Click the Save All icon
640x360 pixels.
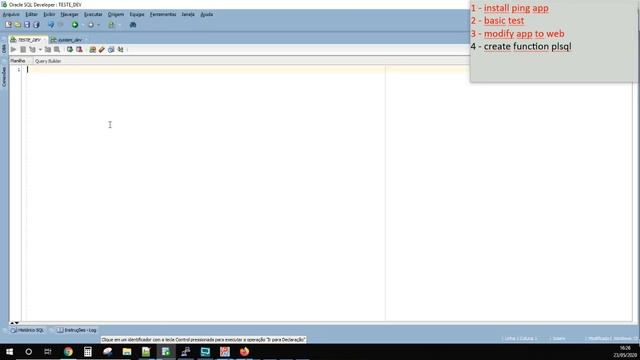pos(36,25)
